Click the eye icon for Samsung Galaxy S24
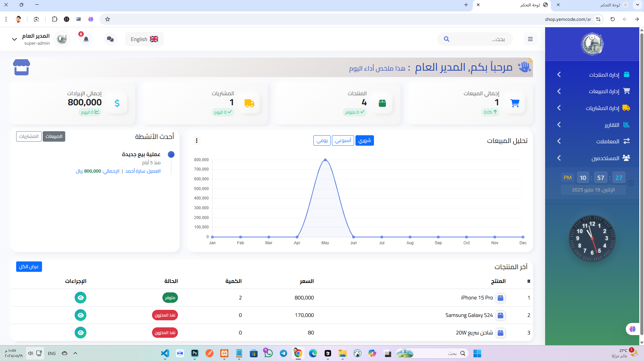Screen dimensions: 644x361 [x=80, y=315]
